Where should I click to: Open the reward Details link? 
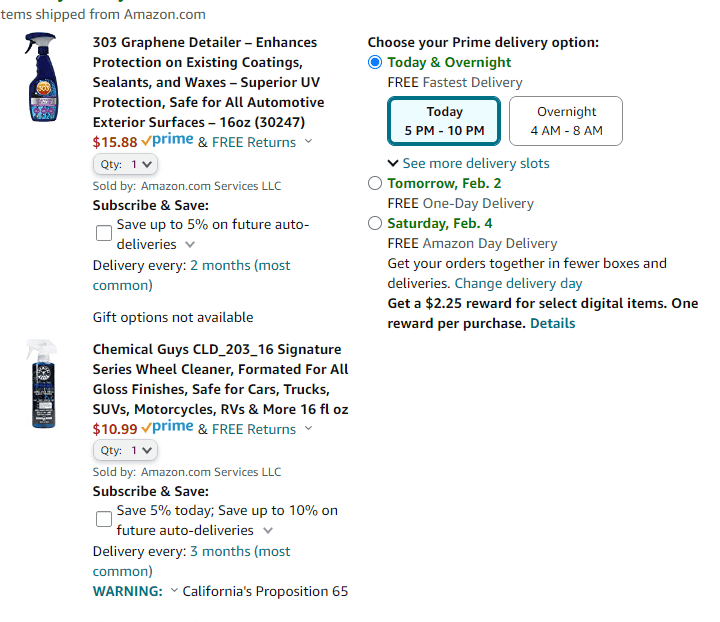tap(552, 323)
